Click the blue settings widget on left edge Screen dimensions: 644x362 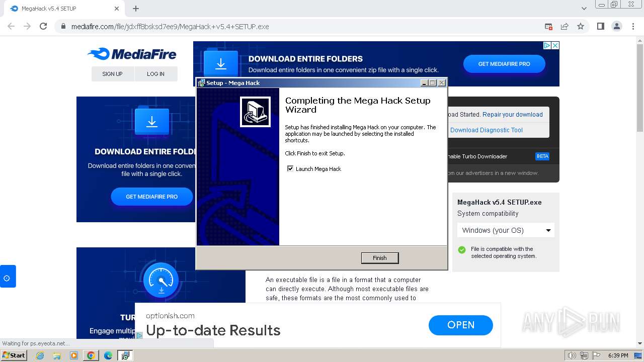(8, 277)
